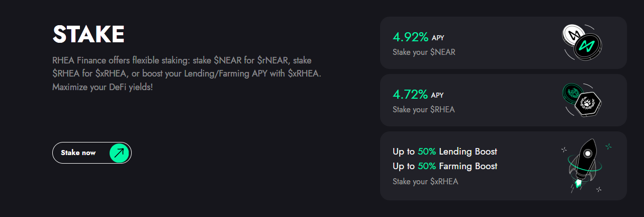Viewport: 644px width, 217px height.
Task: Click the round green RHEA coin icon
Action: pos(572,93)
